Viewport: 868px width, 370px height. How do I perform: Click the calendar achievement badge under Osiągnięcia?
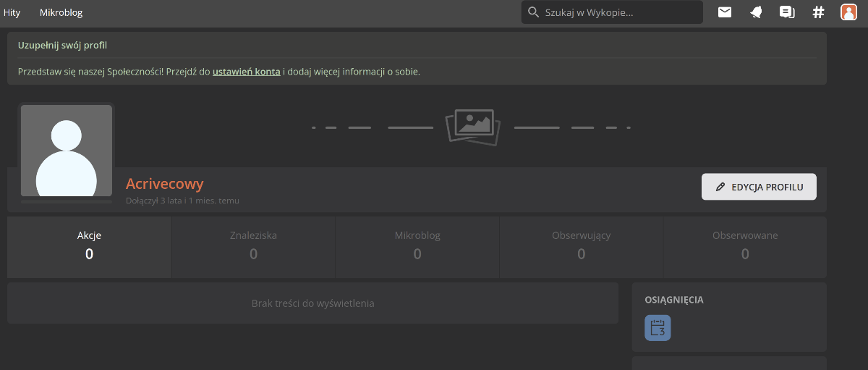tap(658, 328)
